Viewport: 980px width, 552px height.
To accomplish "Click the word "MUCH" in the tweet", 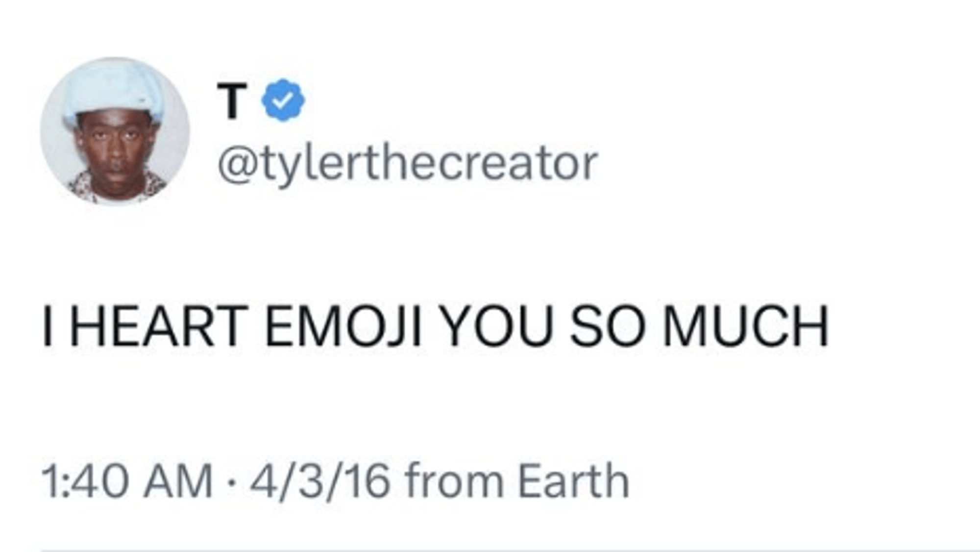I will [x=745, y=326].
